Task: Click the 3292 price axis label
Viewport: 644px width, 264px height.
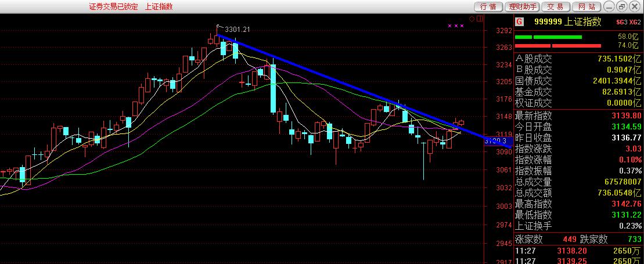Action: [x=503, y=30]
